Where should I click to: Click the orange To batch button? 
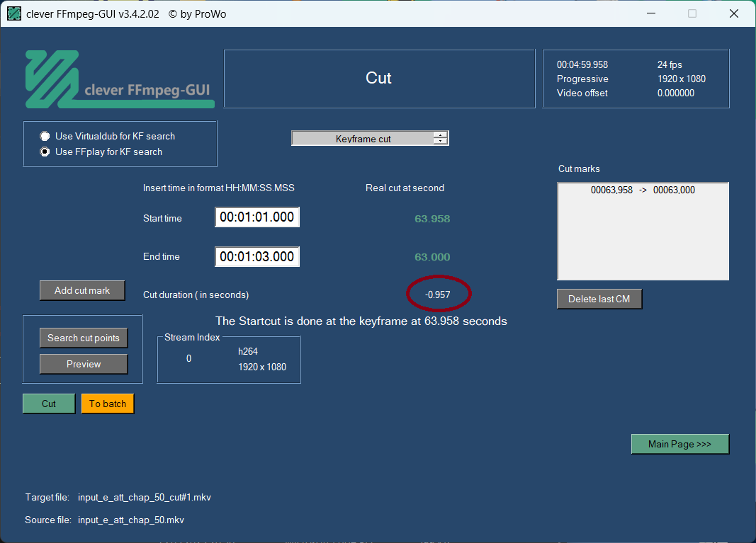108,404
